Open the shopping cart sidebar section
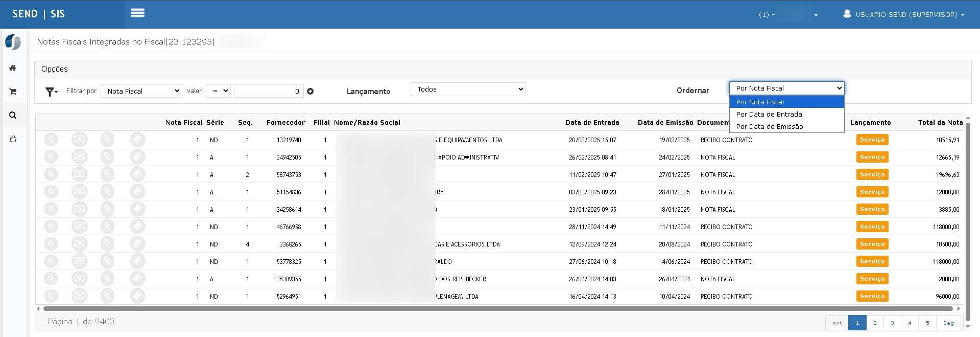980x337 pixels. [x=13, y=92]
